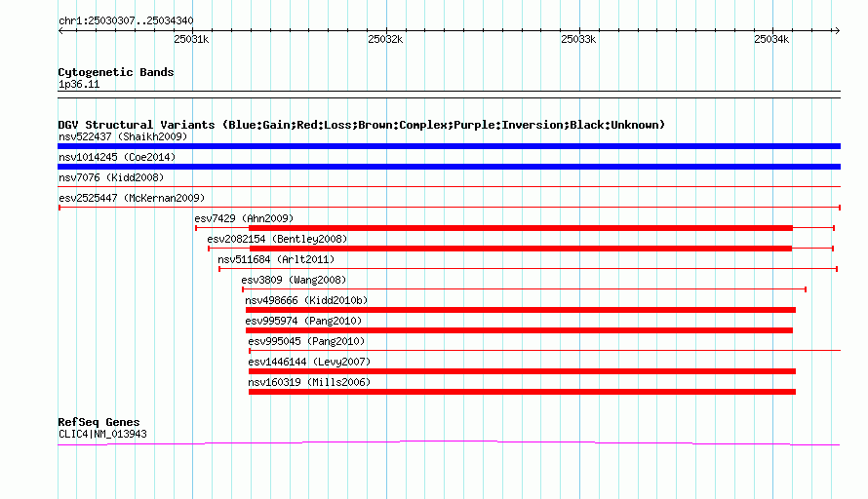Open esv2082154 (Bentley2008) variant label
Image resolution: width=868 pixels, height=499 pixels.
coord(277,239)
